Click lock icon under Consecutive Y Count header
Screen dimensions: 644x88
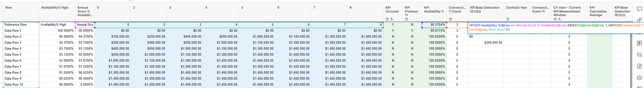tap(451, 19)
